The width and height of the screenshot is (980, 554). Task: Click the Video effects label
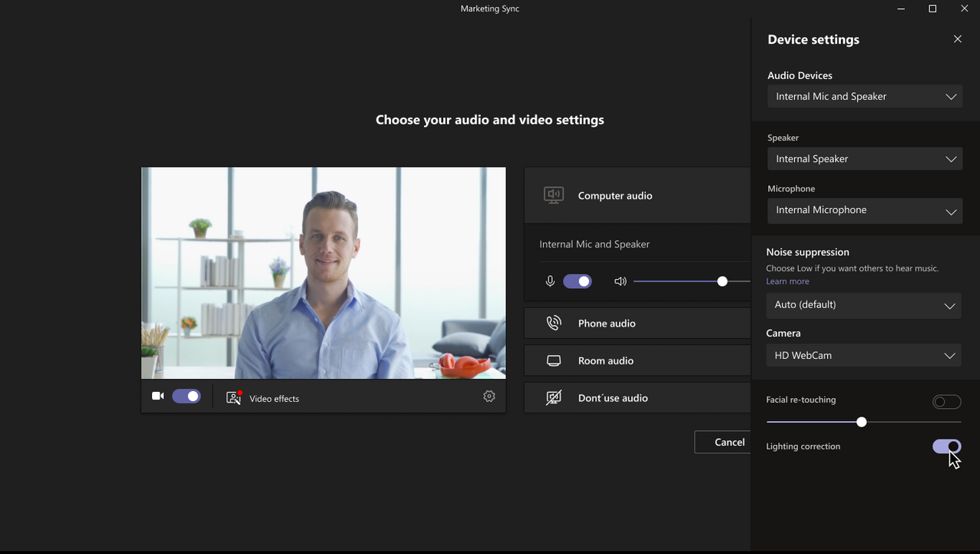coord(274,398)
